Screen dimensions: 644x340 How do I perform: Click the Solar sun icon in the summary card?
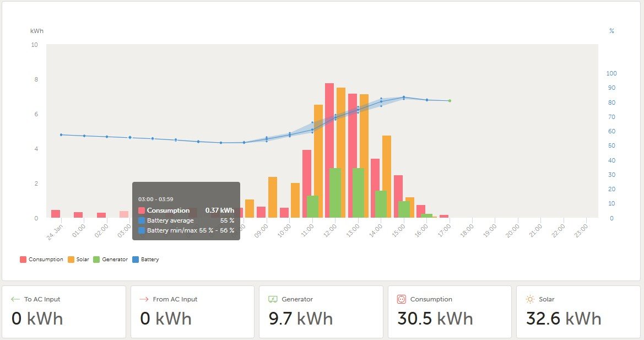pos(530,299)
